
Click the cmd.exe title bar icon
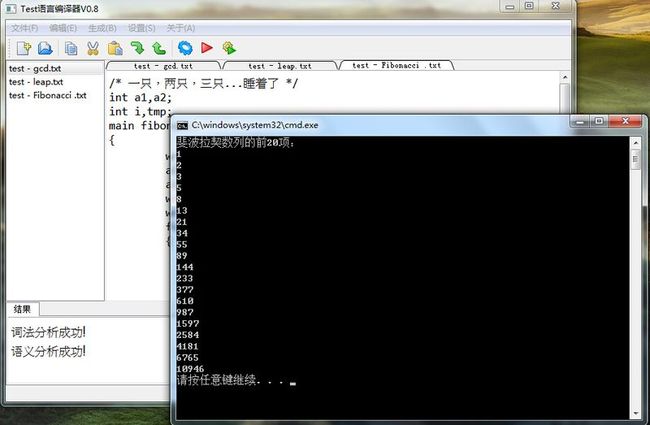[x=182, y=125]
